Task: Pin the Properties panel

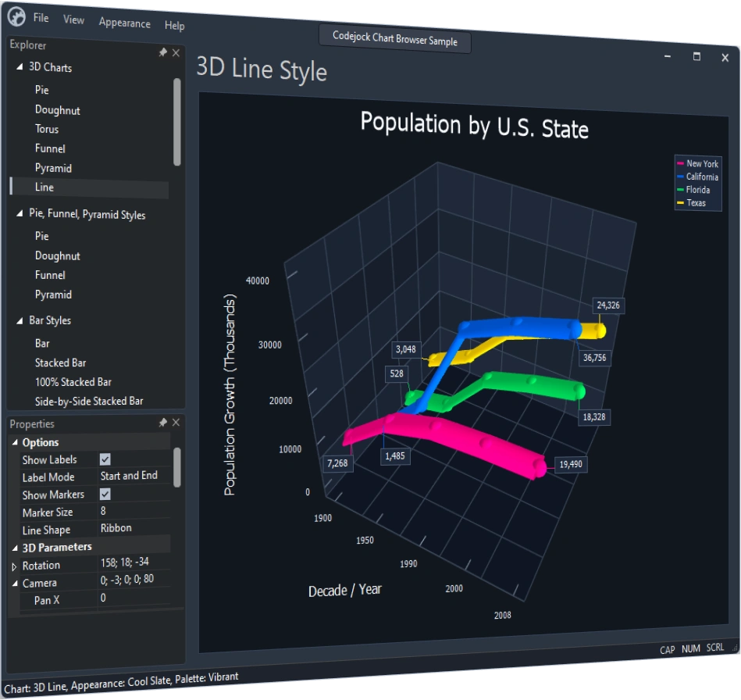Action: point(163,422)
